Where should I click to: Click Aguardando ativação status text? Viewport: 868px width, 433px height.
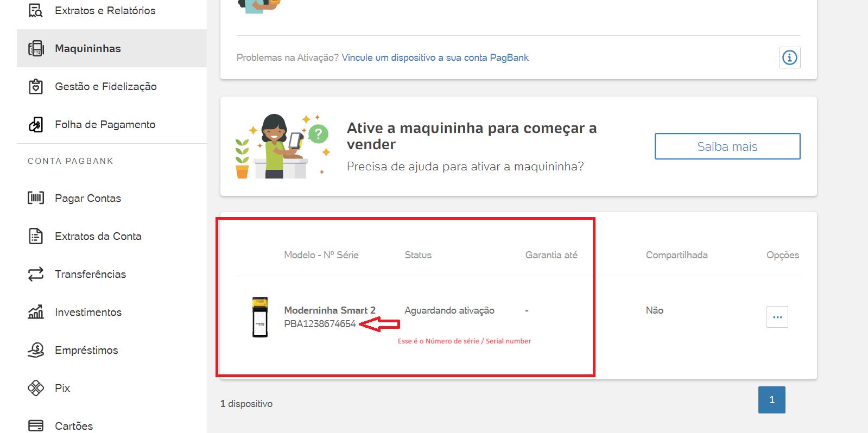(x=449, y=310)
